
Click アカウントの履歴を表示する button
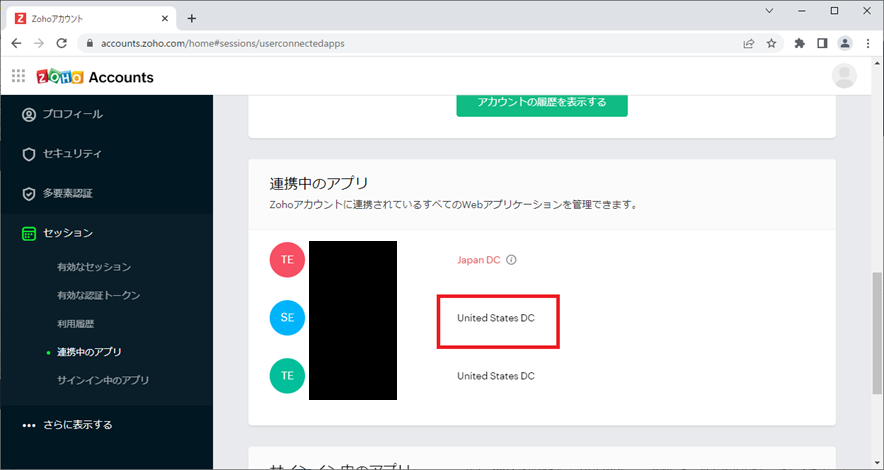click(x=542, y=102)
